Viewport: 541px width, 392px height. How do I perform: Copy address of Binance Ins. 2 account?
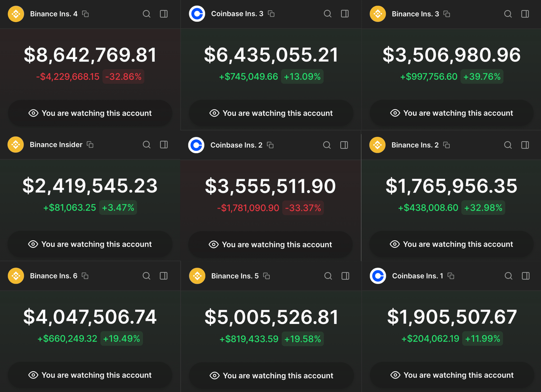[447, 145]
